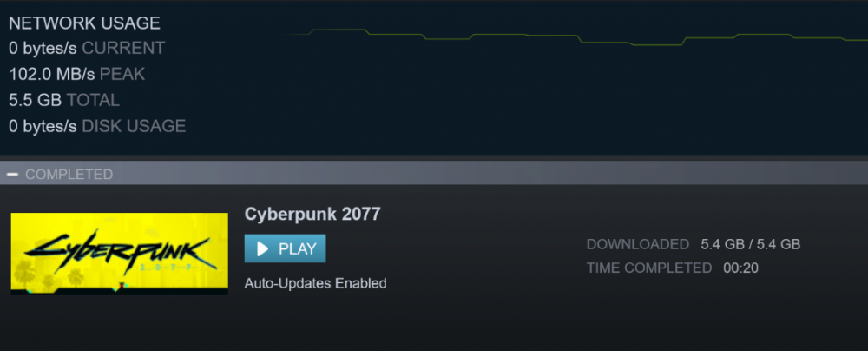Select the Network Usage heading

tap(85, 23)
